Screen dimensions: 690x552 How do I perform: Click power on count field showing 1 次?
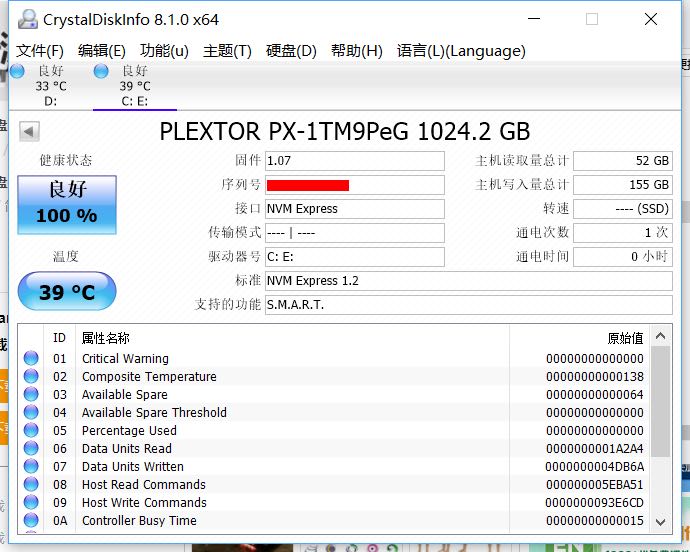tap(623, 232)
